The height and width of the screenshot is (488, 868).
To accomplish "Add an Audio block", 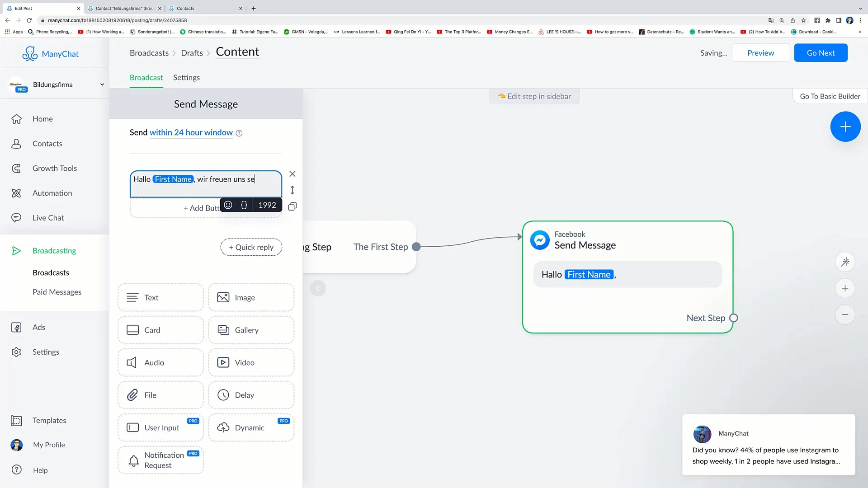I will pyautogui.click(x=160, y=362).
